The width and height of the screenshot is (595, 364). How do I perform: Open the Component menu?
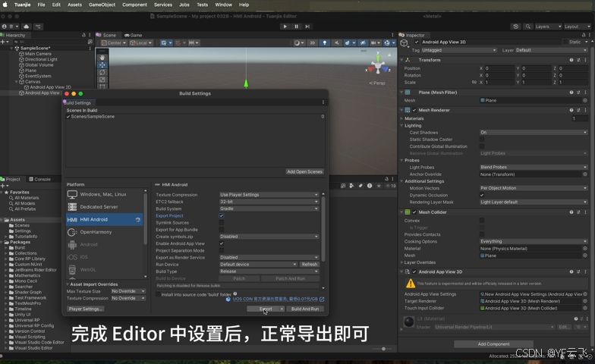point(134,5)
